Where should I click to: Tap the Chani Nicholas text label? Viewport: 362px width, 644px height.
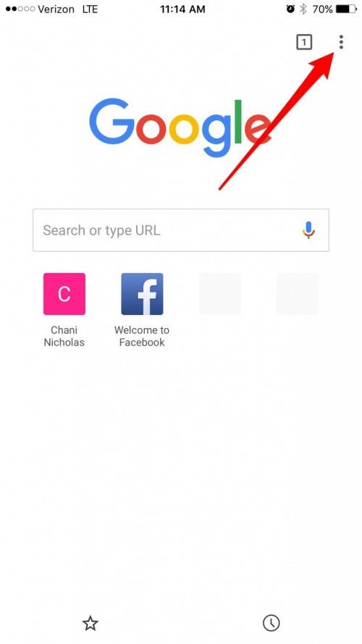(x=64, y=336)
